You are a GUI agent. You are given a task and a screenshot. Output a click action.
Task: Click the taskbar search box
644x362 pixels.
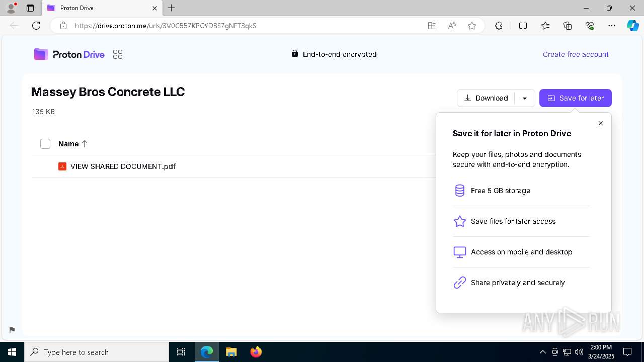[97, 352]
